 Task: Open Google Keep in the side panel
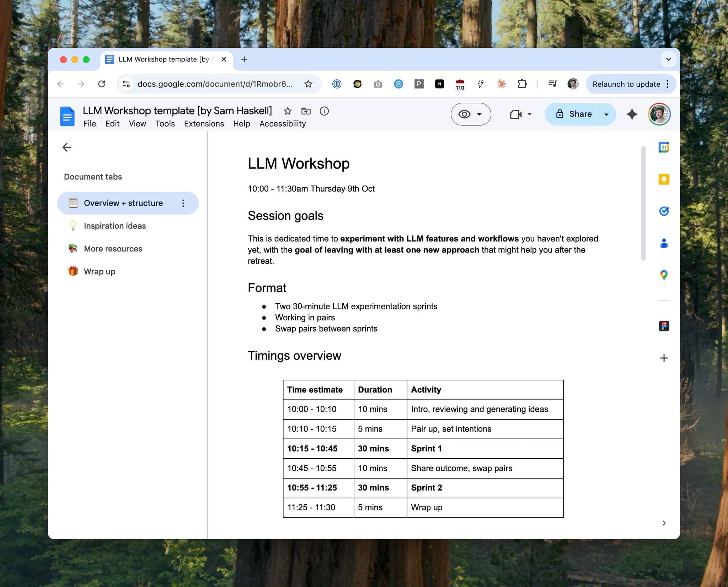pos(664,179)
